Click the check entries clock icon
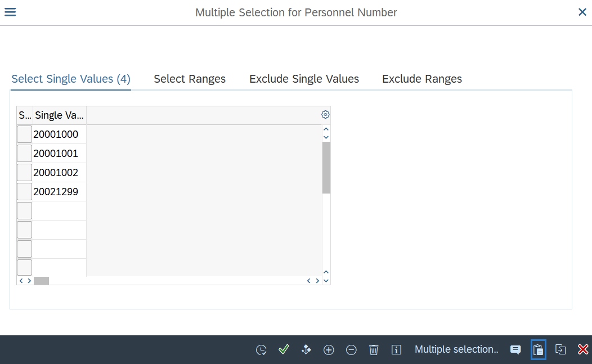This screenshot has width=592, height=364. pos(261,349)
